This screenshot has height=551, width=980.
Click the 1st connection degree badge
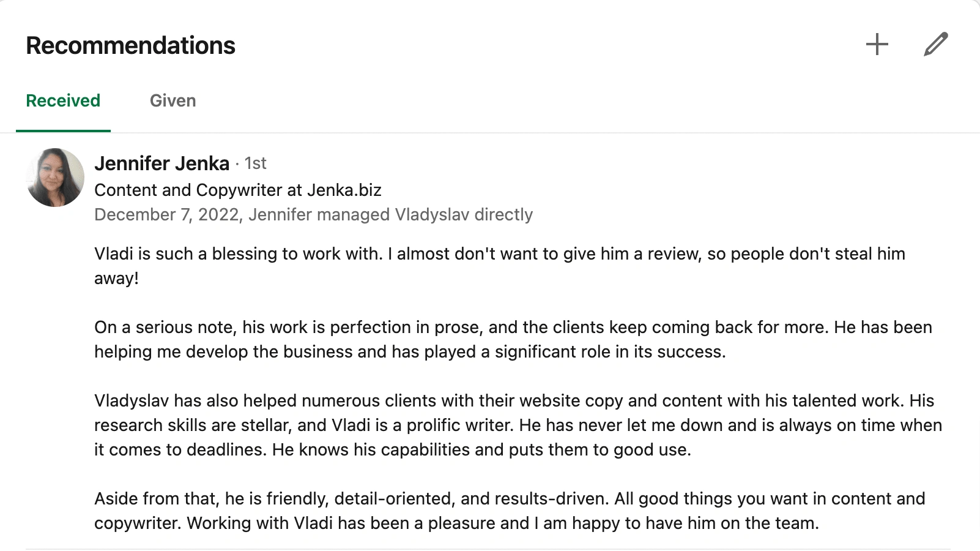pos(255,163)
